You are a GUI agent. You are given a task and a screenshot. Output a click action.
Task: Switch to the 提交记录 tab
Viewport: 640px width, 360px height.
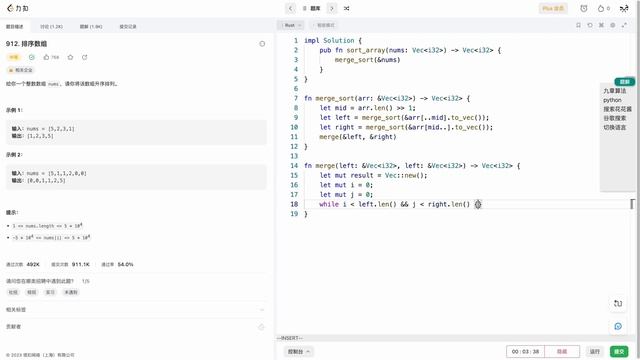(x=128, y=27)
